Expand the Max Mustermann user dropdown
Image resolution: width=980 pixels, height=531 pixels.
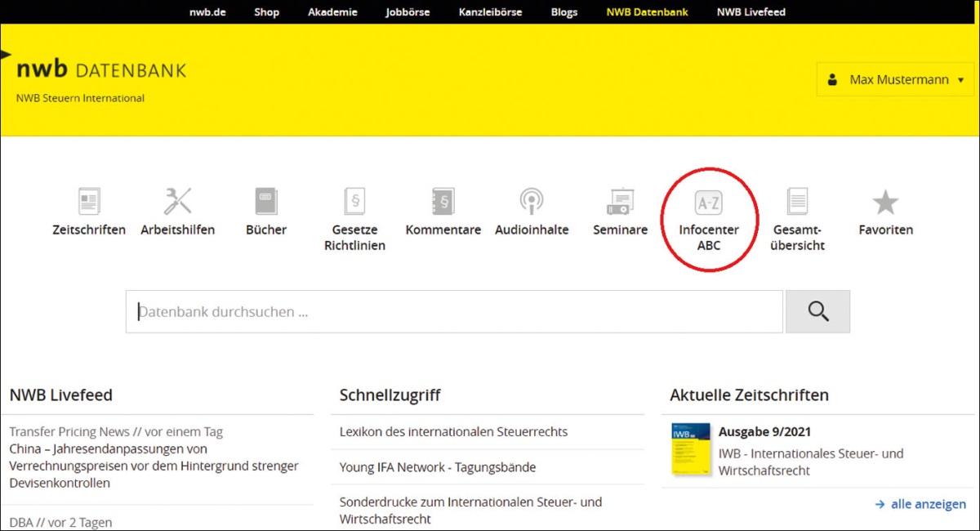point(895,80)
